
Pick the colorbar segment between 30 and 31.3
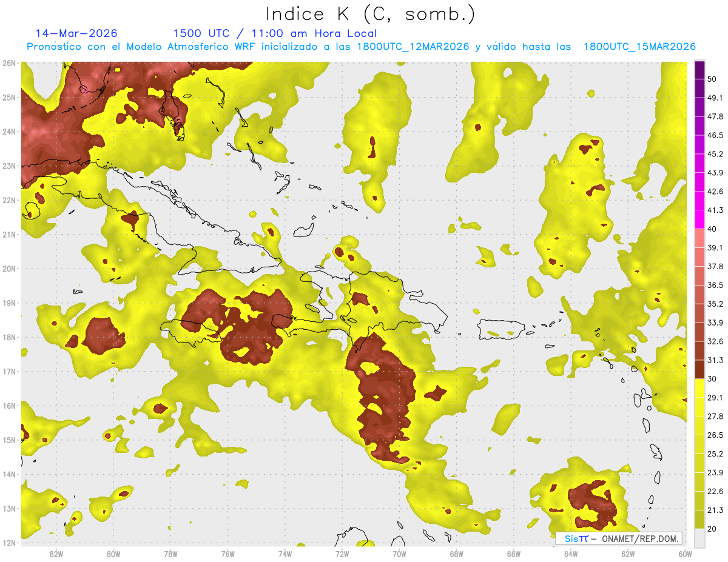point(699,369)
